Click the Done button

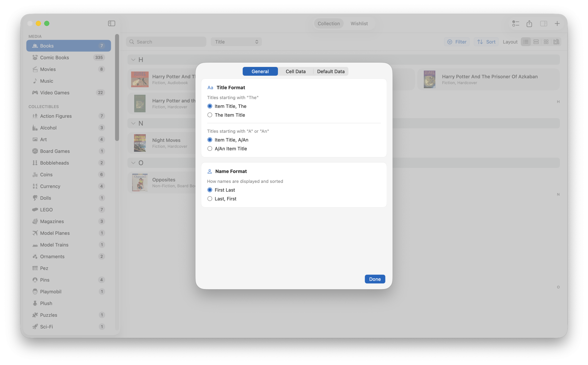point(375,279)
